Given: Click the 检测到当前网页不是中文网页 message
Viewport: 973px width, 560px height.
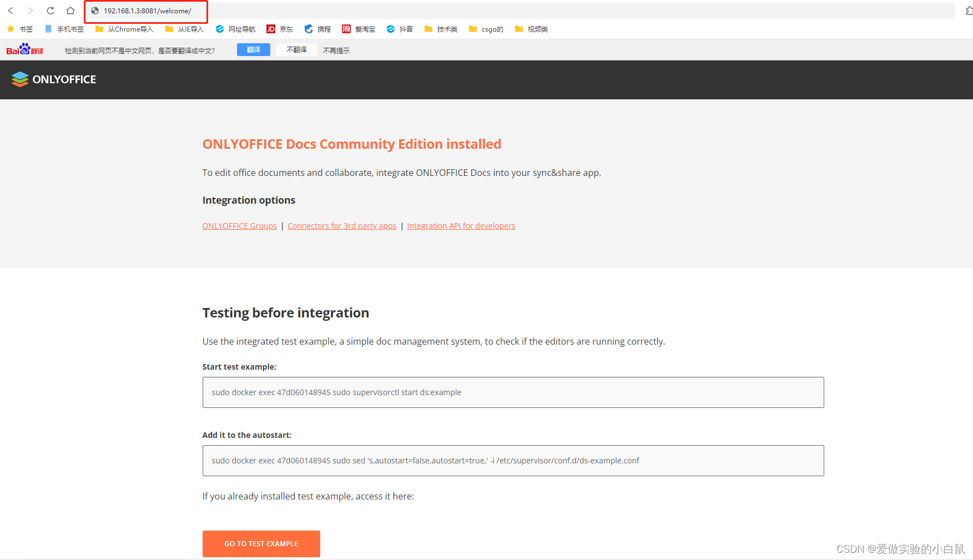Looking at the screenshot, I should click(x=140, y=51).
